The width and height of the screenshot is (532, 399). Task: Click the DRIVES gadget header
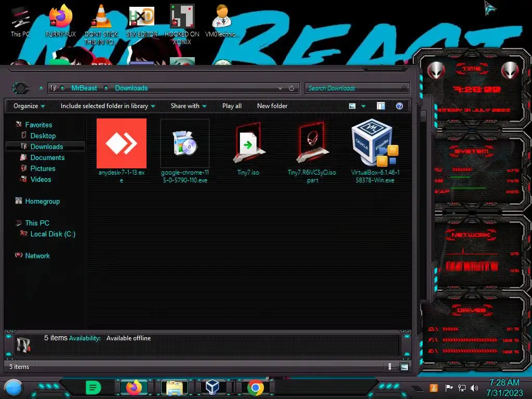[x=471, y=310]
